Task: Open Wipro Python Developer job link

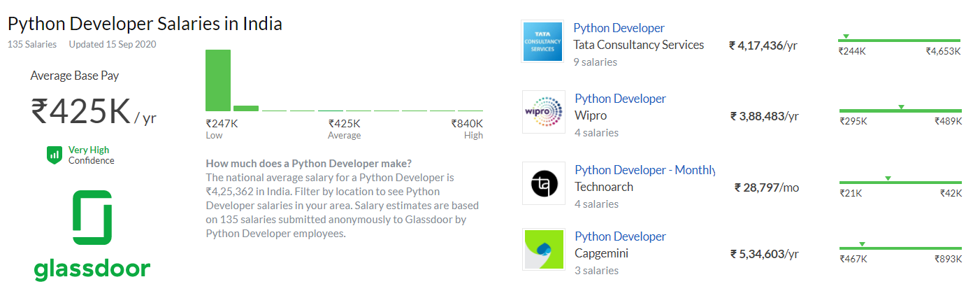Action: coord(620,99)
